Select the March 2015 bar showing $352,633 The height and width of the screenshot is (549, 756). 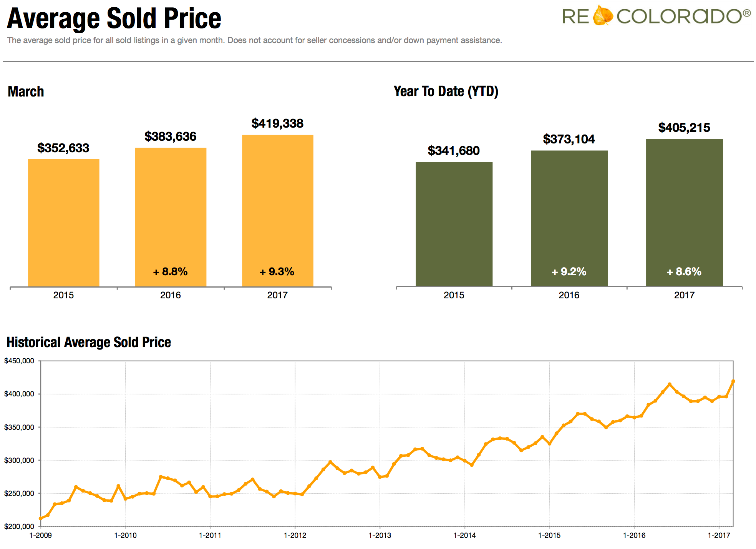point(64,223)
